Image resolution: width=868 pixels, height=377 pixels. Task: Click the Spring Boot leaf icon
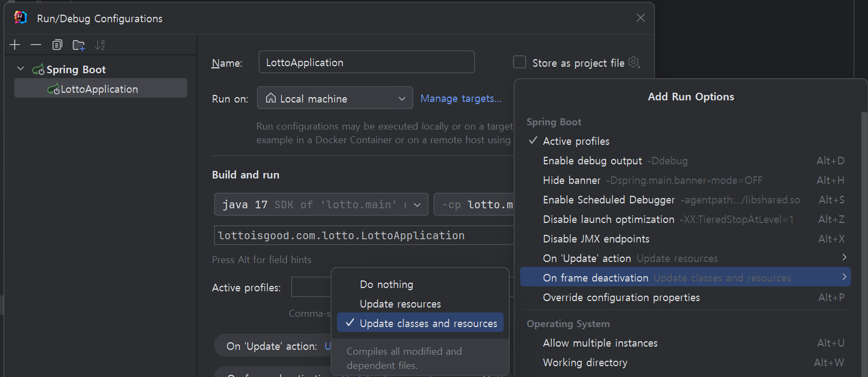[x=38, y=69]
